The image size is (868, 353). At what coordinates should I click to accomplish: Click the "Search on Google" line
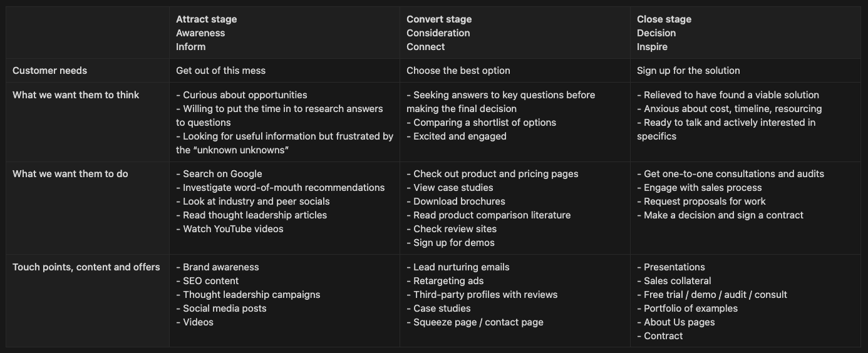(222, 174)
